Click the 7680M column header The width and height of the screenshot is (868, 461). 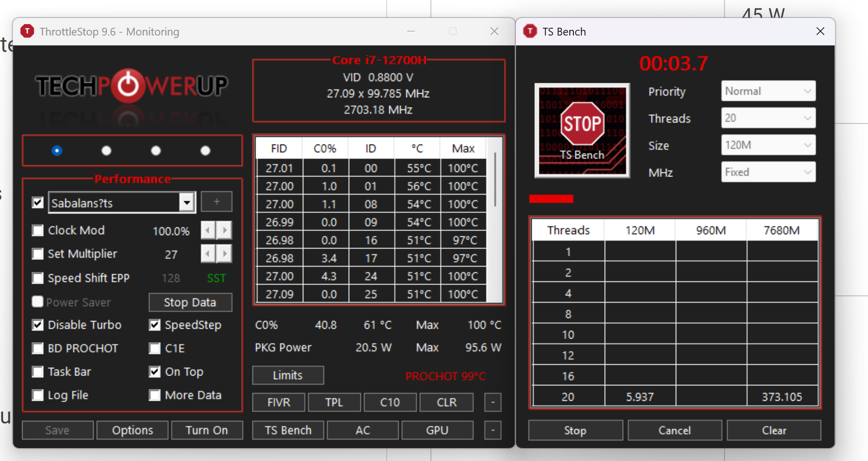[x=782, y=230]
